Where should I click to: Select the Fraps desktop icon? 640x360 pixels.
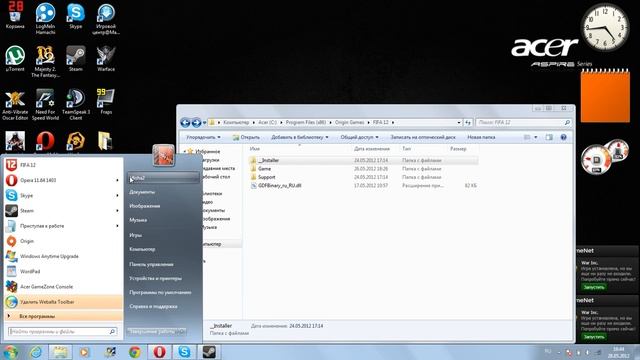106,102
